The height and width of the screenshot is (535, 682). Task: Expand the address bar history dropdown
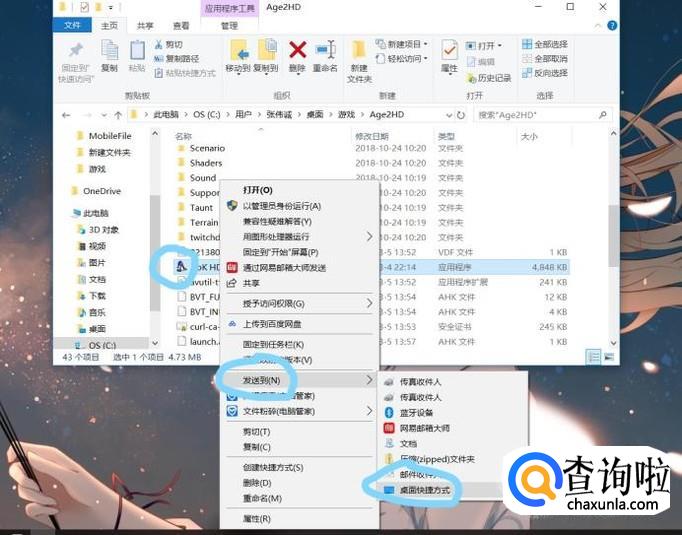click(449, 115)
